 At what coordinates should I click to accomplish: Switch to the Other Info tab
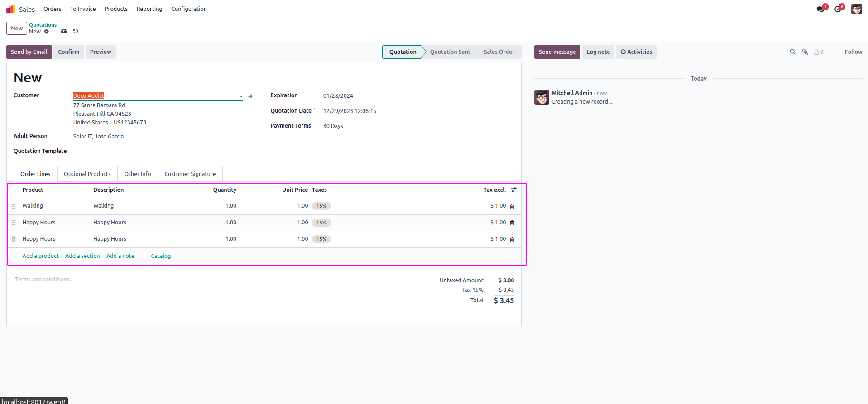[138, 174]
